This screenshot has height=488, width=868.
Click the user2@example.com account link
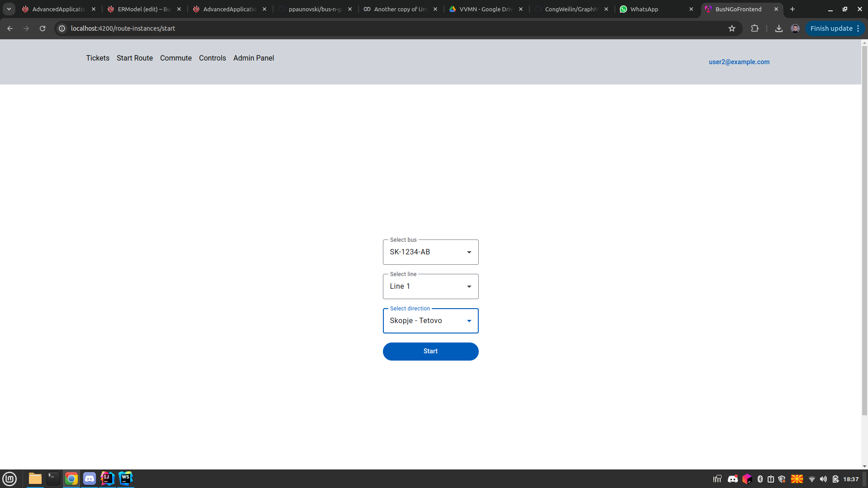point(739,61)
